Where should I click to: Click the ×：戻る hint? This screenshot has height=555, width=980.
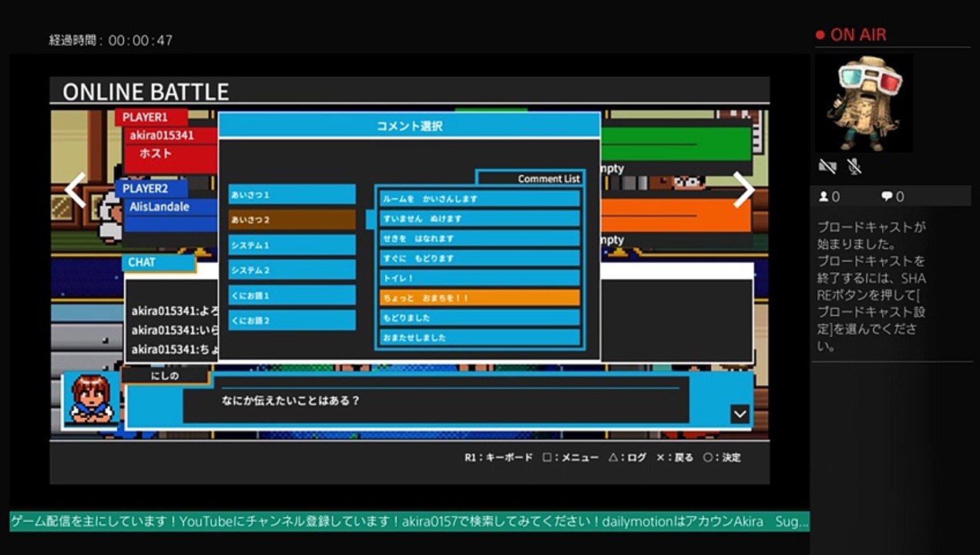pos(675,457)
